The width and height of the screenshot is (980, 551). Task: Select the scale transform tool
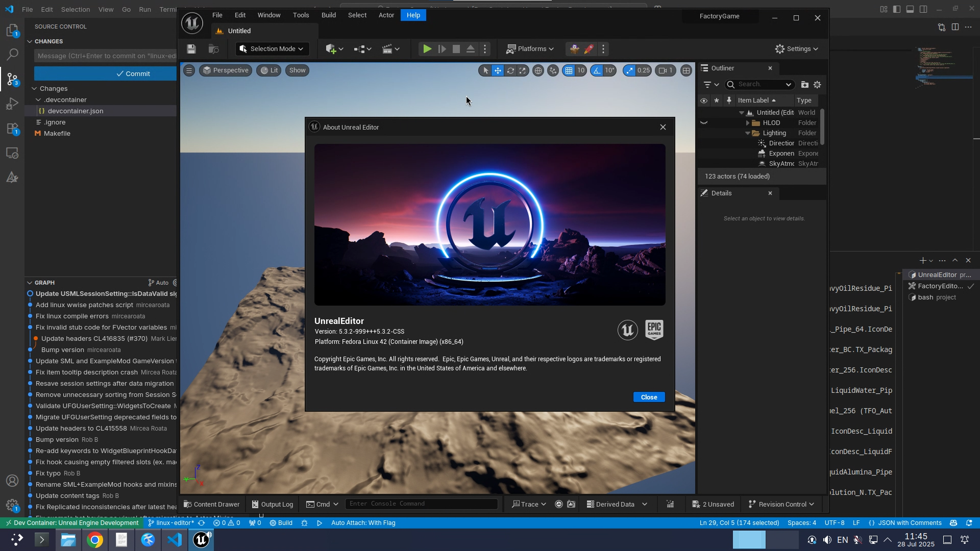[x=523, y=71]
